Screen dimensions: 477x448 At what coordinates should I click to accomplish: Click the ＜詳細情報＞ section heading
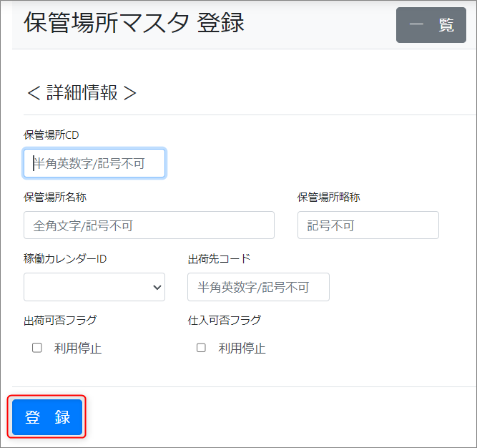81,93
